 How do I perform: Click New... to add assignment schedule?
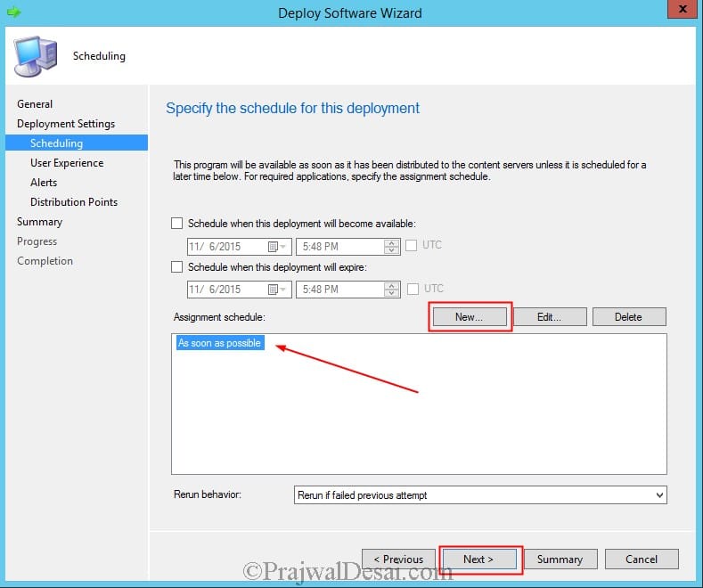(470, 317)
